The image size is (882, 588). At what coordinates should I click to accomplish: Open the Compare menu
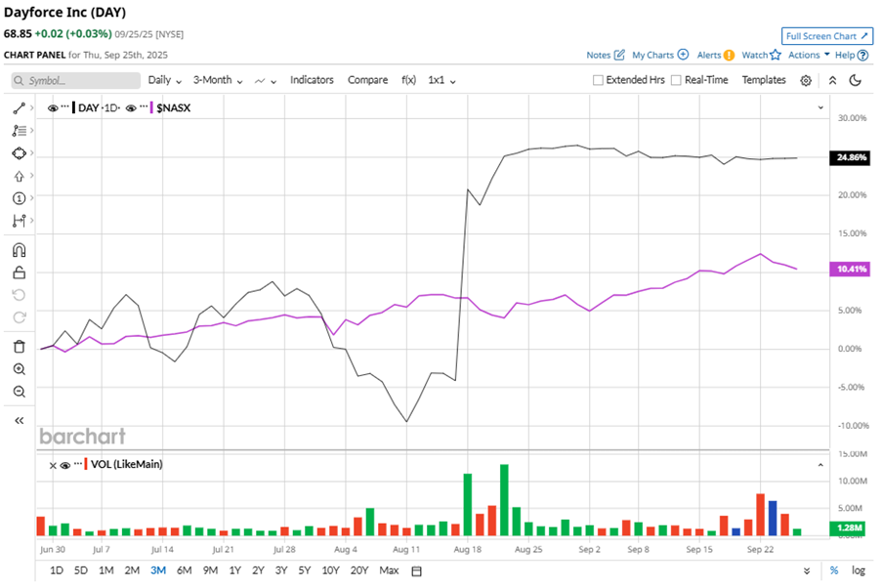pos(367,80)
